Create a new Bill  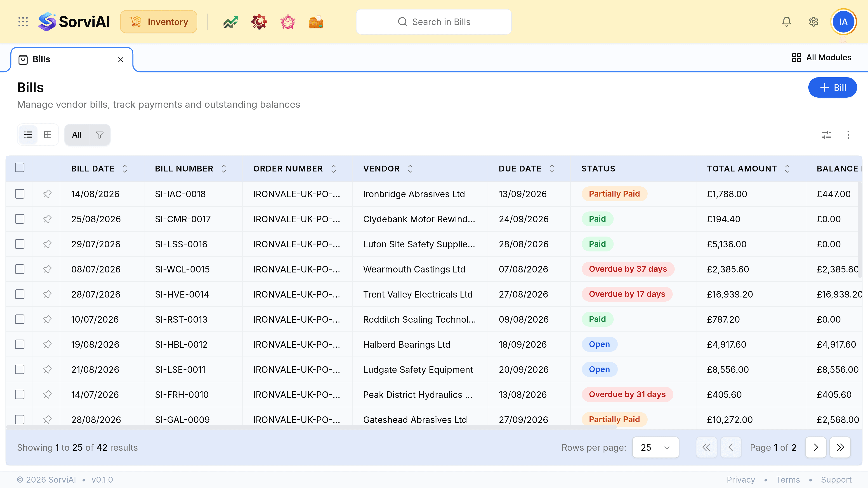(832, 88)
